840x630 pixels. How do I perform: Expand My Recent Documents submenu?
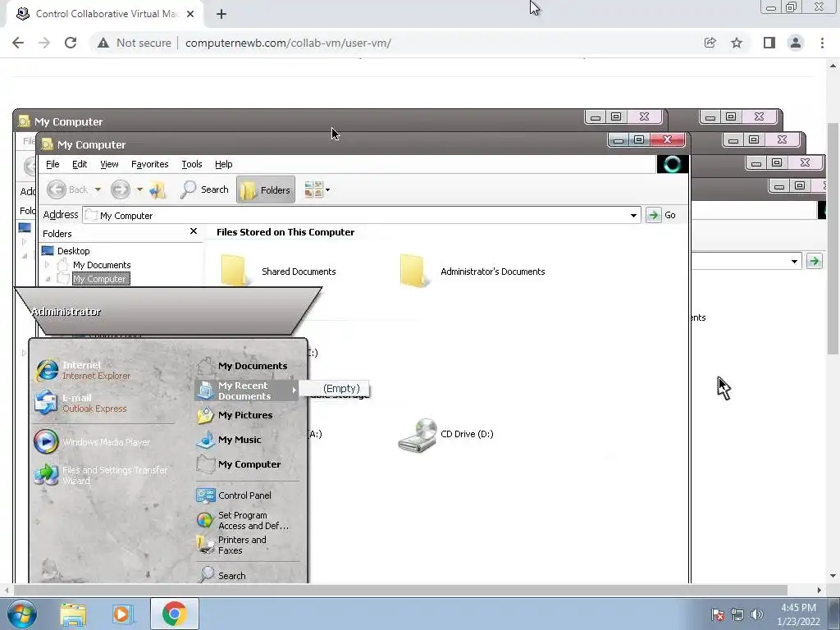[246, 390]
